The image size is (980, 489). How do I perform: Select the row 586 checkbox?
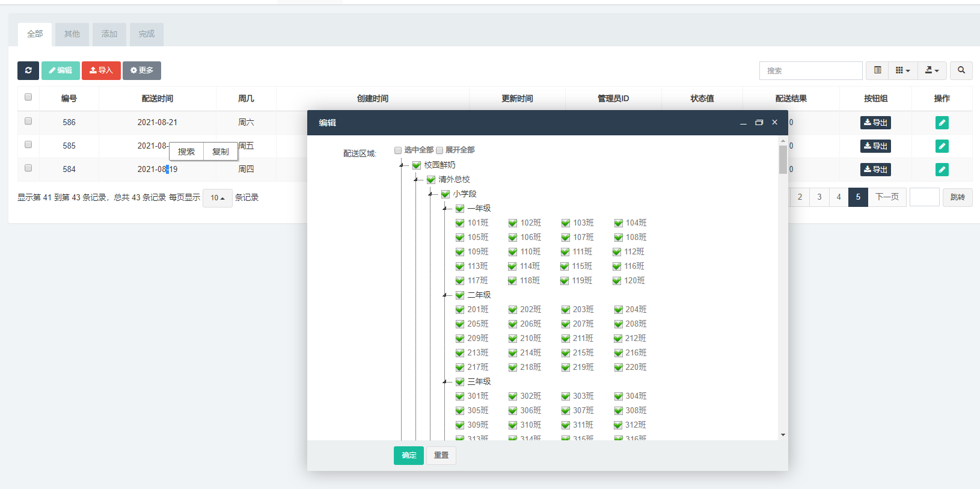(28, 121)
